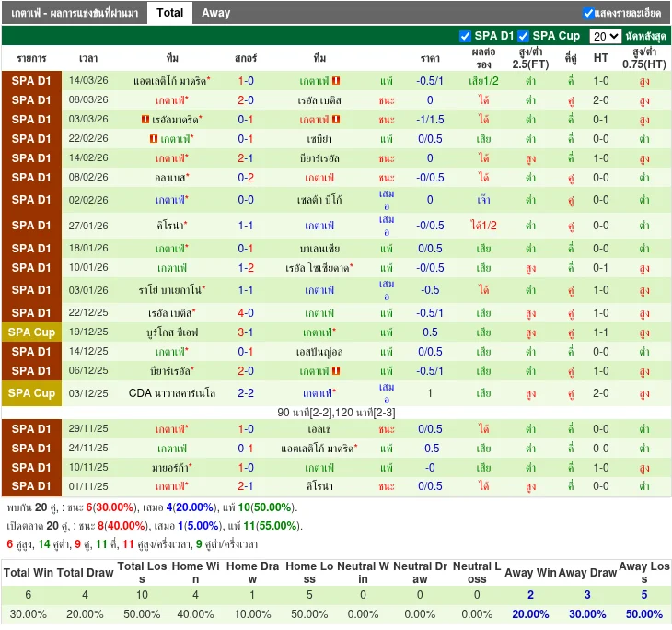This screenshot has height=630, width=672.
Task: Click red card icon before เรอัลมาดริด on 03/03/26
Action: point(146,120)
